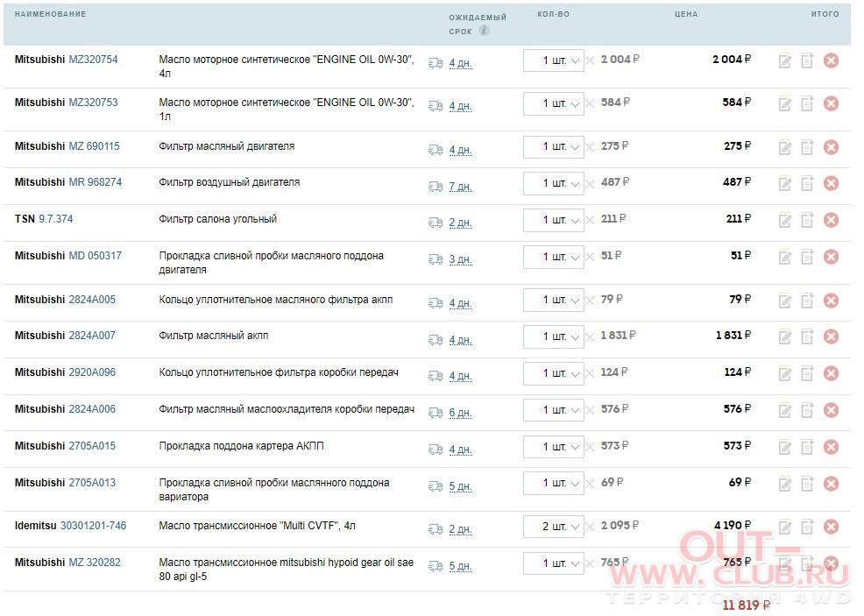Add note to MR 968274 air filter
Image resolution: width=864 pixels, height=616 pixels.
(x=807, y=183)
